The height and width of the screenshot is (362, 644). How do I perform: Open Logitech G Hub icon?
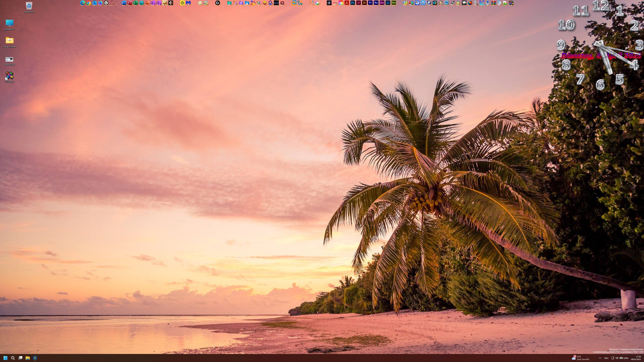(218, 3)
